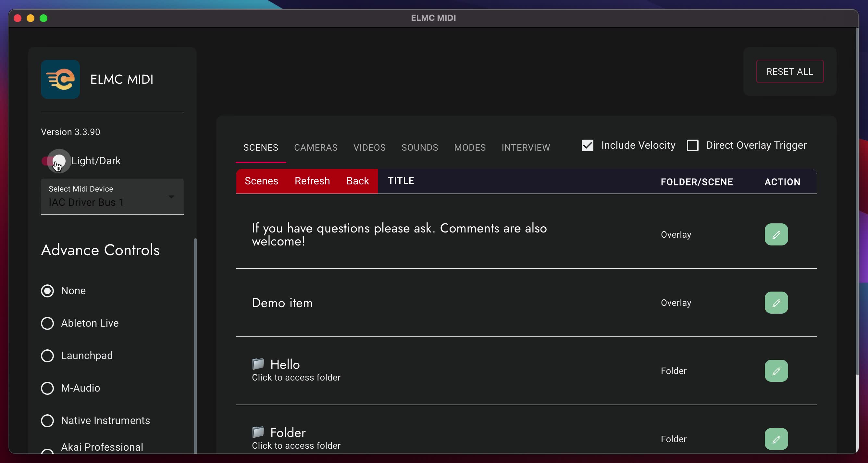
Task: Enable Direct Overlay Trigger checkbox
Action: [692, 145]
